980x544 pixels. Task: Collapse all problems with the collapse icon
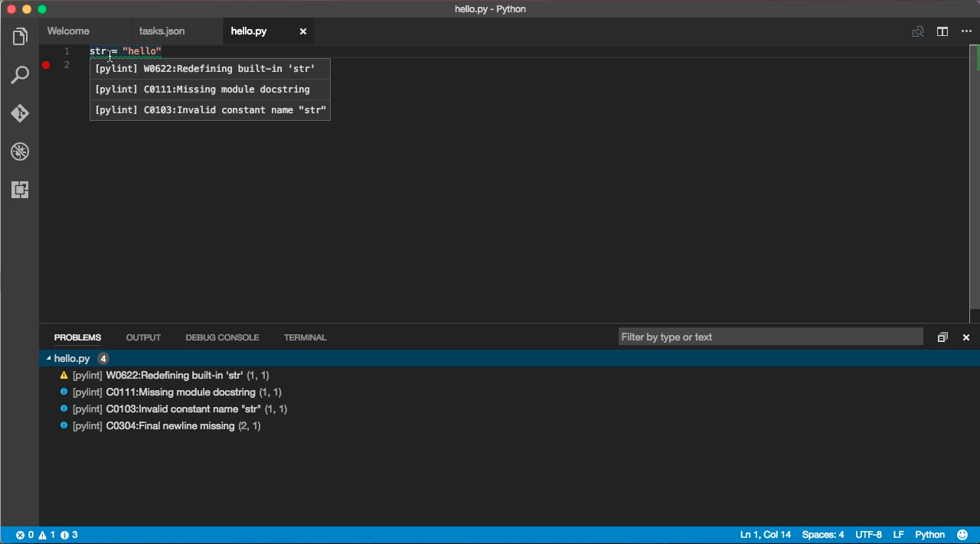(942, 337)
